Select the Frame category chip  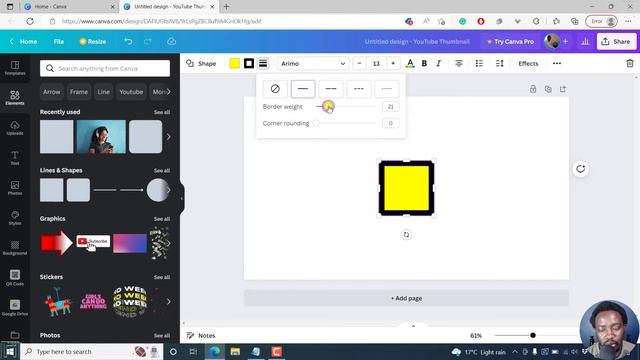pyautogui.click(x=79, y=92)
